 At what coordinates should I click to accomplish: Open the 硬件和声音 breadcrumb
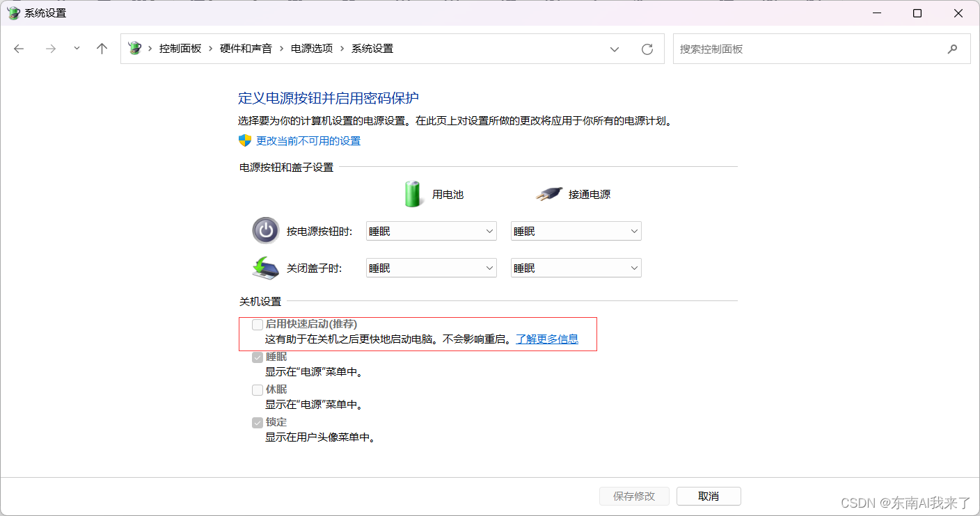246,49
